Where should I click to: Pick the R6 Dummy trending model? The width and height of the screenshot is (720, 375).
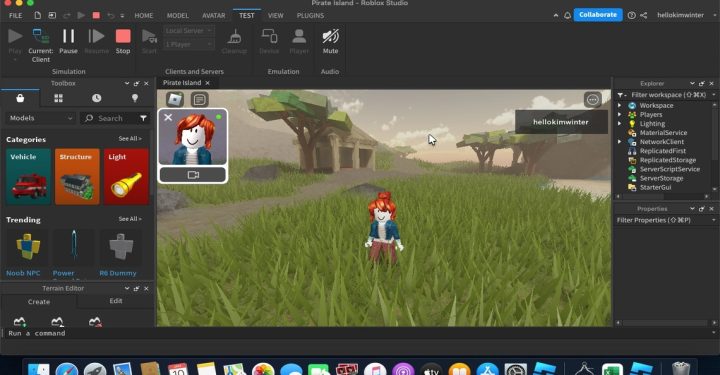click(120, 252)
